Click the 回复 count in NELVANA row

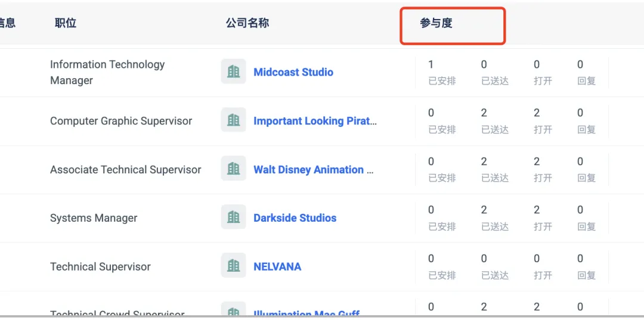coord(580,259)
